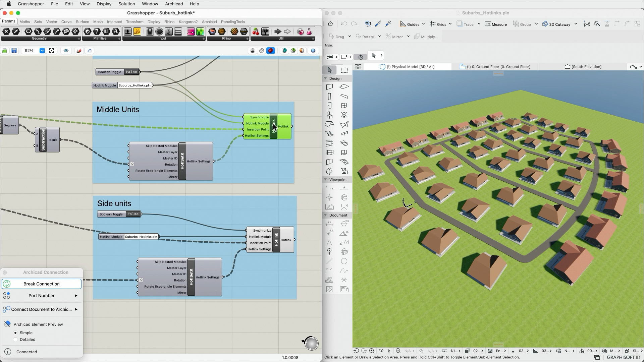Switch to the PanelingTools component tab
644x362 pixels.
coord(233,22)
